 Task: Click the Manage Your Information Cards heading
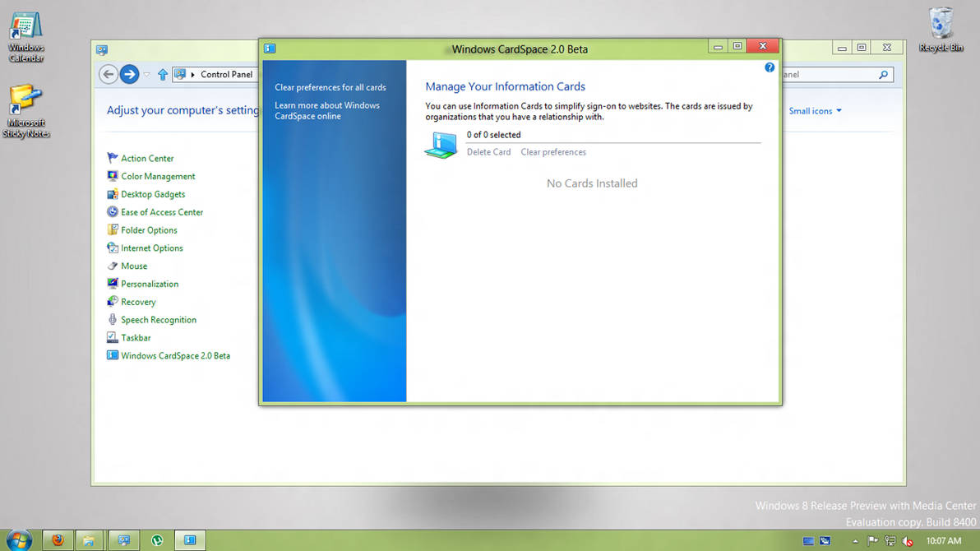point(505,86)
